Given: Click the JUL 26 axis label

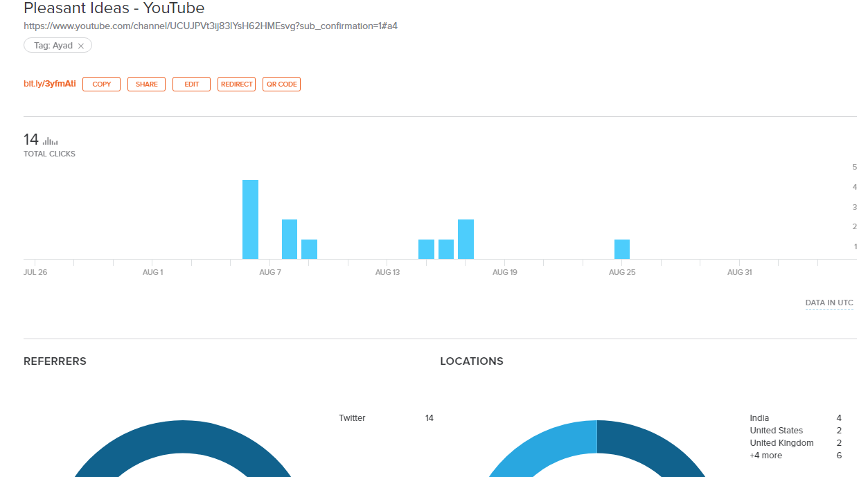Looking at the screenshot, I should click(x=35, y=272).
